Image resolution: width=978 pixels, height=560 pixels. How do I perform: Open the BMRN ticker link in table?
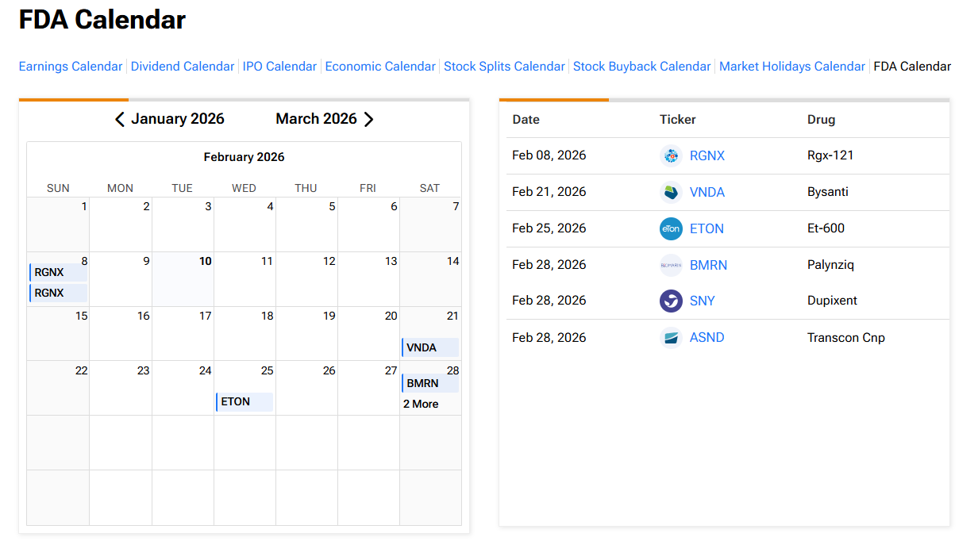pos(708,265)
